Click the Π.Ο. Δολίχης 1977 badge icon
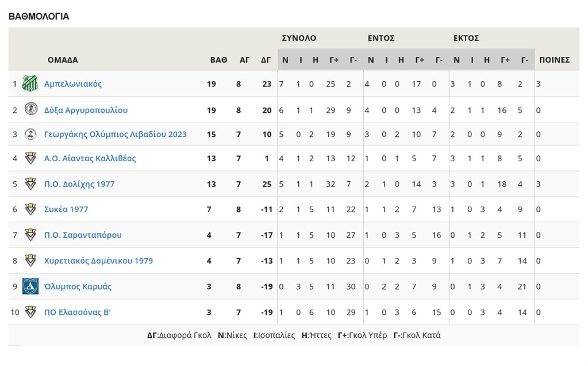This screenshot has height=366, width=588. pyautogui.click(x=30, y=184)
